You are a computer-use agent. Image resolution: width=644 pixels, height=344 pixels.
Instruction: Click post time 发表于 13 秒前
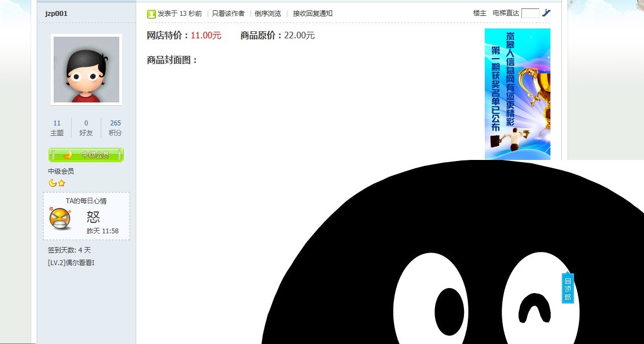pos(180,14)
